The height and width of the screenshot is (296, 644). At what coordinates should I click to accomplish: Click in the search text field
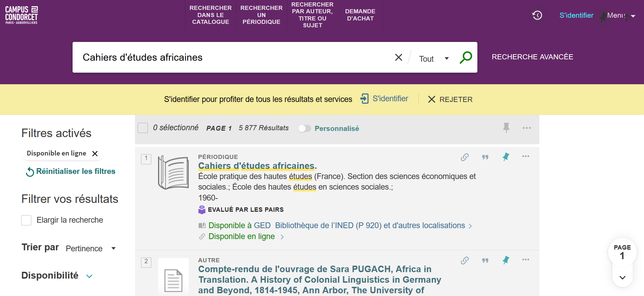pyautogui.click(x=235, y=57)
